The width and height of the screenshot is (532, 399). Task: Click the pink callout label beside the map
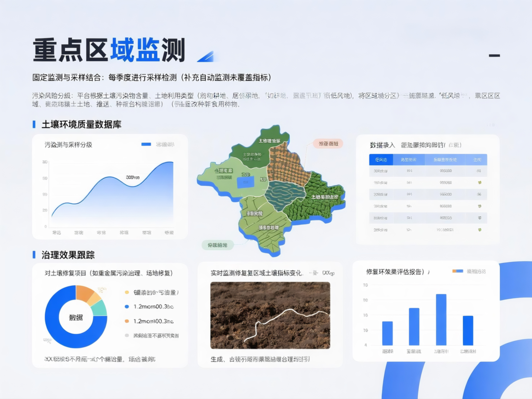pos(328,144)
